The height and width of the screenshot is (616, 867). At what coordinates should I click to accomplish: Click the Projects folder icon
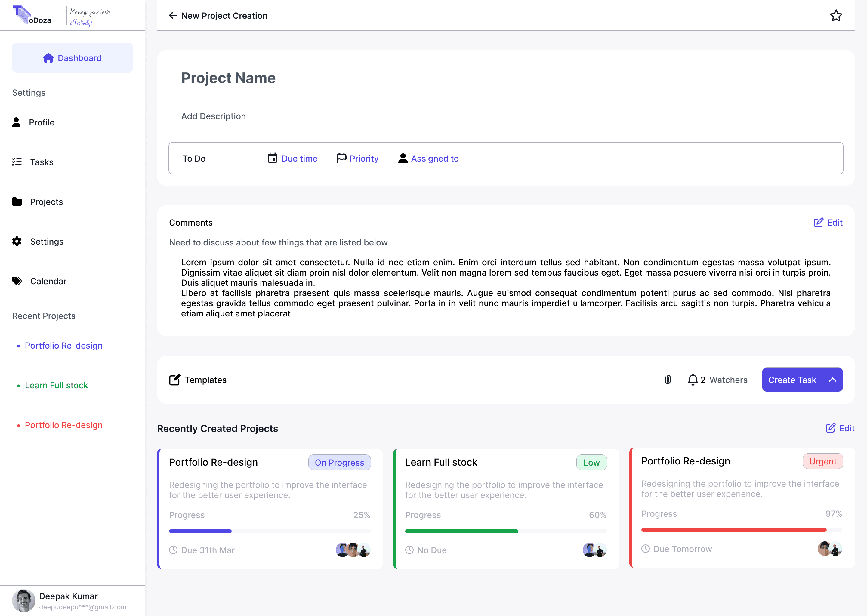(x=17, y=202)
